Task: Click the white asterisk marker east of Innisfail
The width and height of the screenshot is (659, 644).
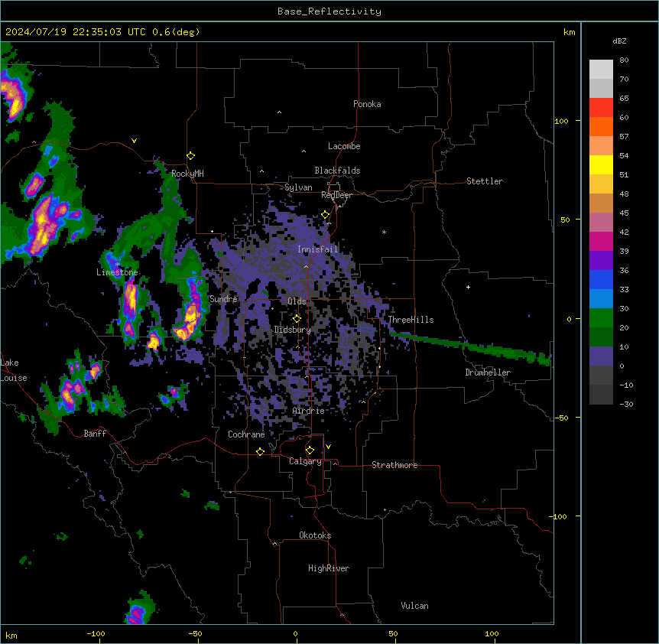Action: coord(384,232)
